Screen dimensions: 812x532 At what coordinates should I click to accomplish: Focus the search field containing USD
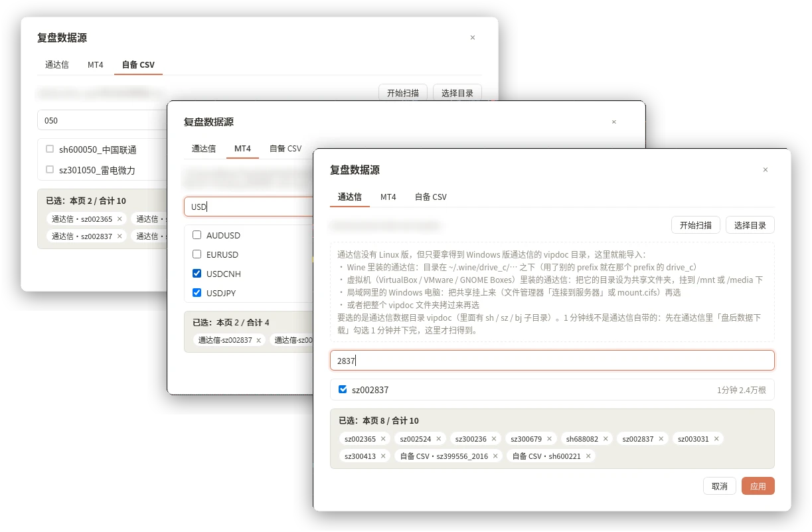249,207
